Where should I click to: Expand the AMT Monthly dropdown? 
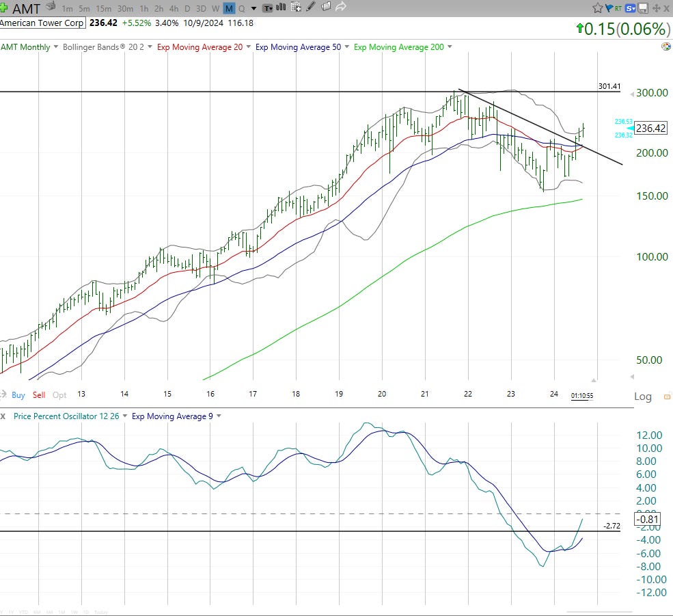(55, 46)
